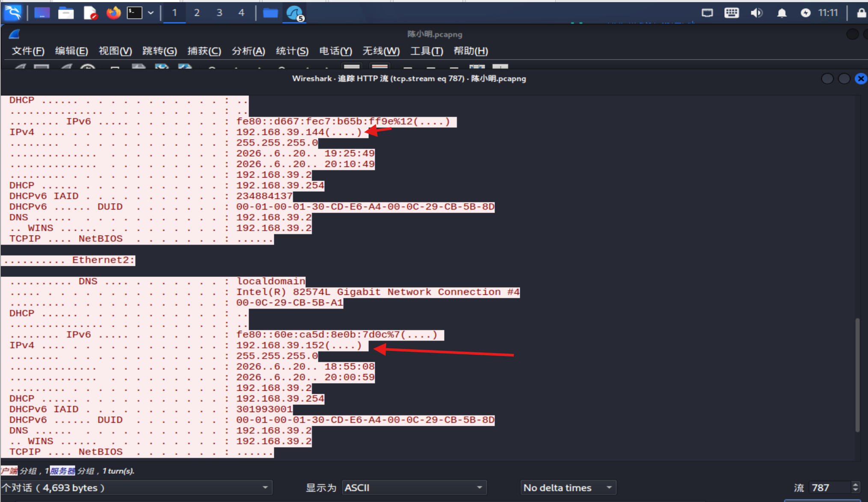
Task: Show notifications with the bell icon
Action: point(782,13)
